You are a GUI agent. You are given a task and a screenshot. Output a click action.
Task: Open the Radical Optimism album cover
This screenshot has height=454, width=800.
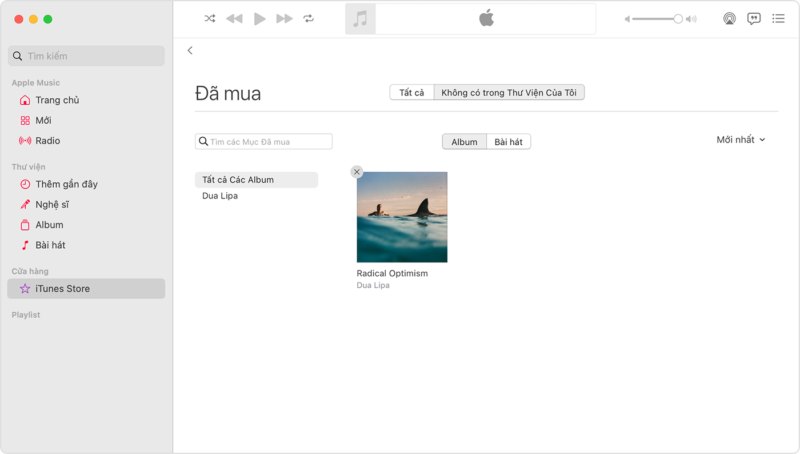(402, 217)
